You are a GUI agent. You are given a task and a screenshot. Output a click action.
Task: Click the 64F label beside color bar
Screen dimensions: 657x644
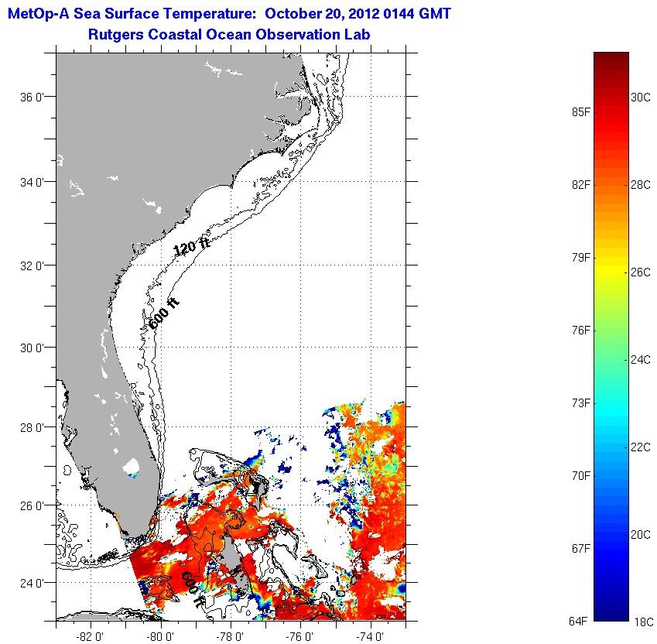tap(578, 622)
